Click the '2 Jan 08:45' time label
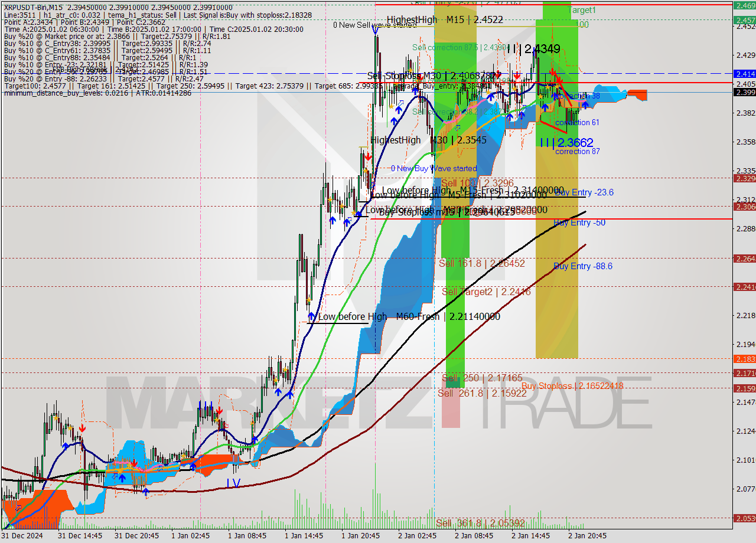 click(474, 536)
